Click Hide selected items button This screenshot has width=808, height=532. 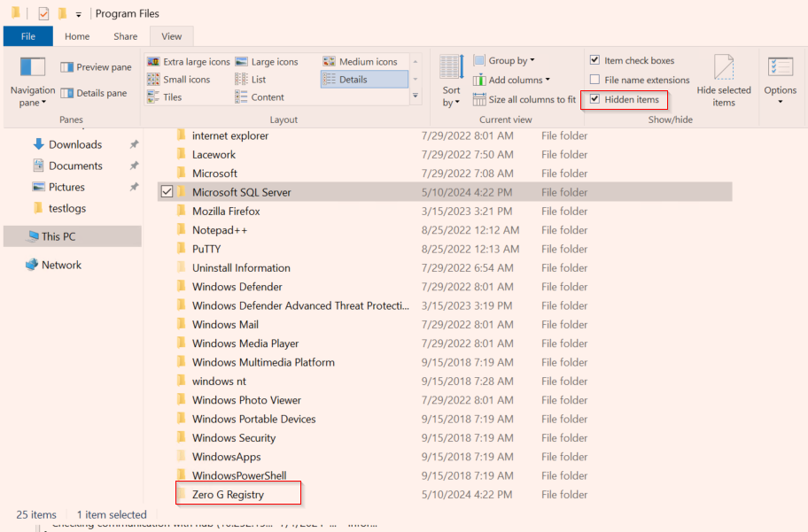coord(724,81)
